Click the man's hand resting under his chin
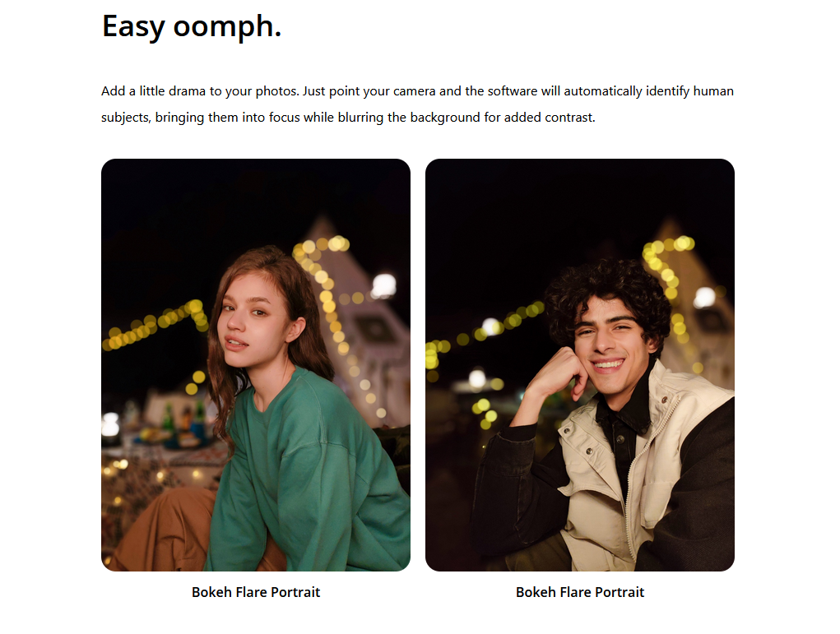Viewport: 840px width, 634px height. [x=557, y=375]
